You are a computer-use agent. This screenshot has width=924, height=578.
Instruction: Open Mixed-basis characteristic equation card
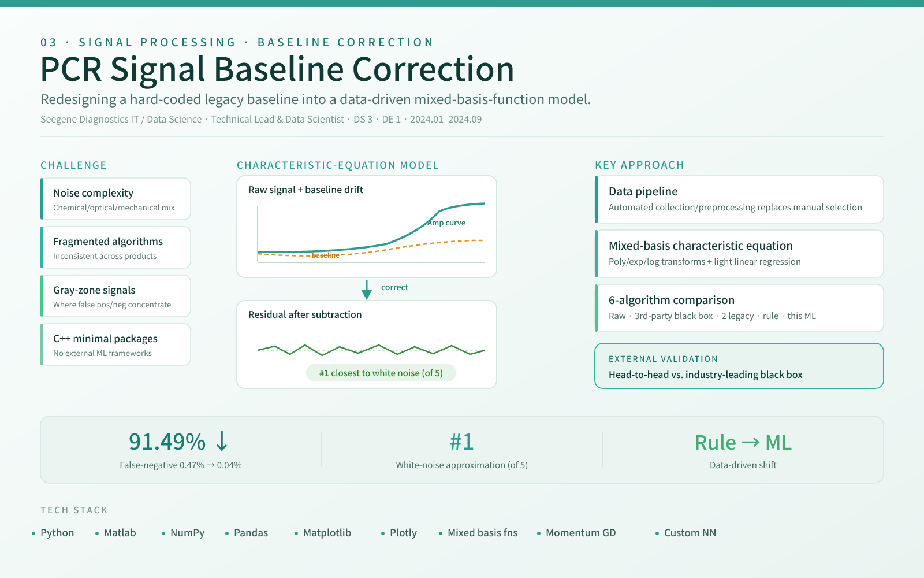click(739, 254)
